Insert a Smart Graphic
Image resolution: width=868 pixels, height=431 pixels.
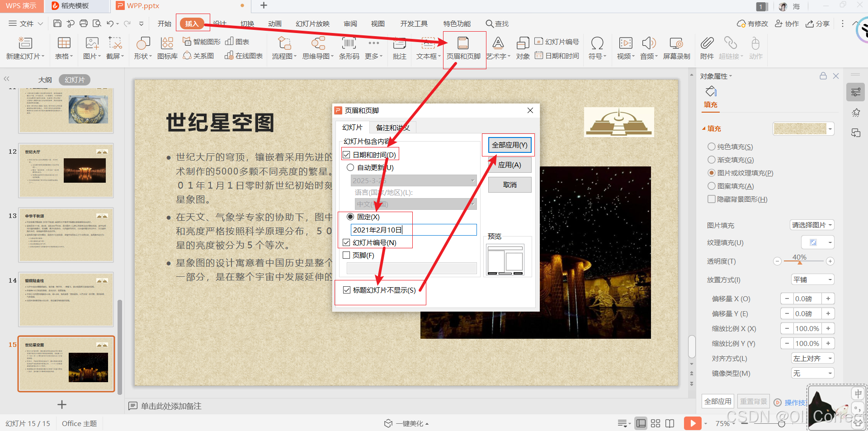[202, 42]
